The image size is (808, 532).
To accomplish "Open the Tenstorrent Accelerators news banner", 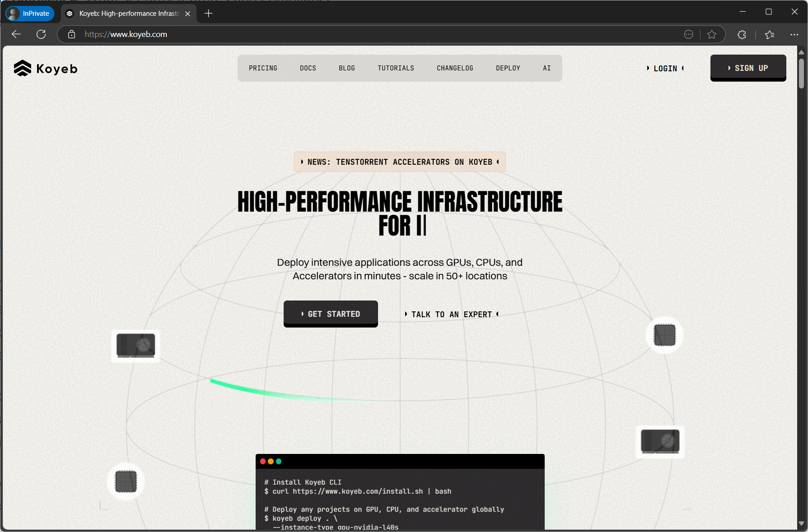I will click(x=400, y=162).
